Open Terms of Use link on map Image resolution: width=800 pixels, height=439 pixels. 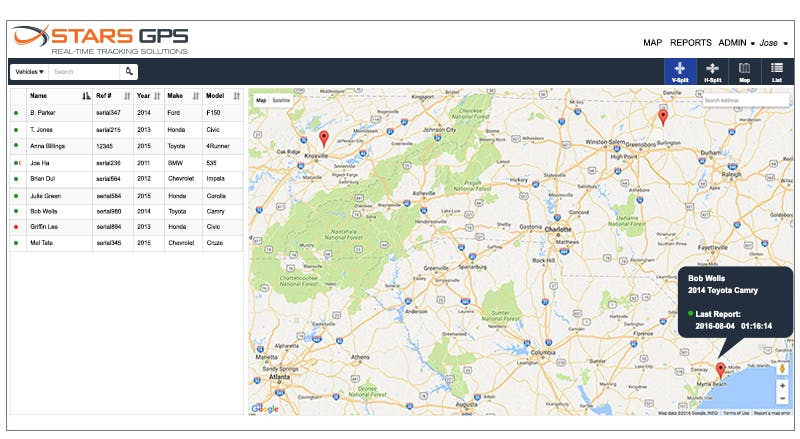736,413
